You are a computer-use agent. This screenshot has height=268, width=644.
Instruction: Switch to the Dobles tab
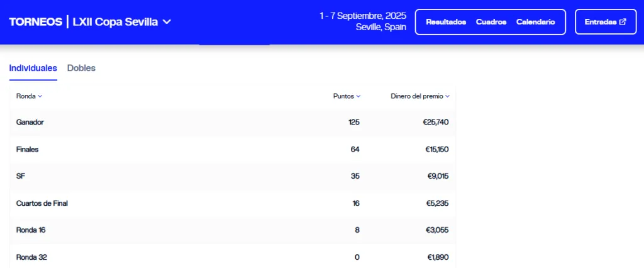point(81,68)
